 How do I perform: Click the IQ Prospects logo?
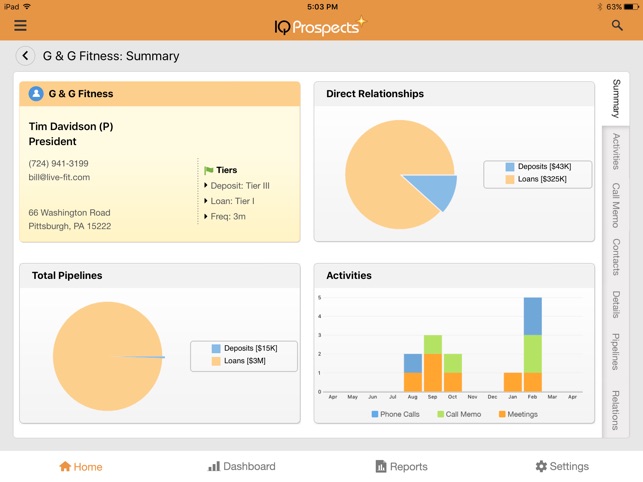pyautogui.click(x=320, y=26)
